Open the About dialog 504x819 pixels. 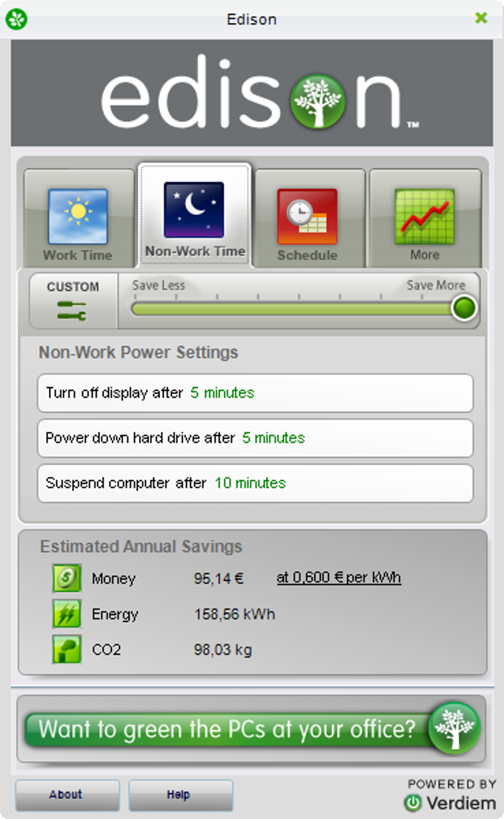tap(67, 795)
